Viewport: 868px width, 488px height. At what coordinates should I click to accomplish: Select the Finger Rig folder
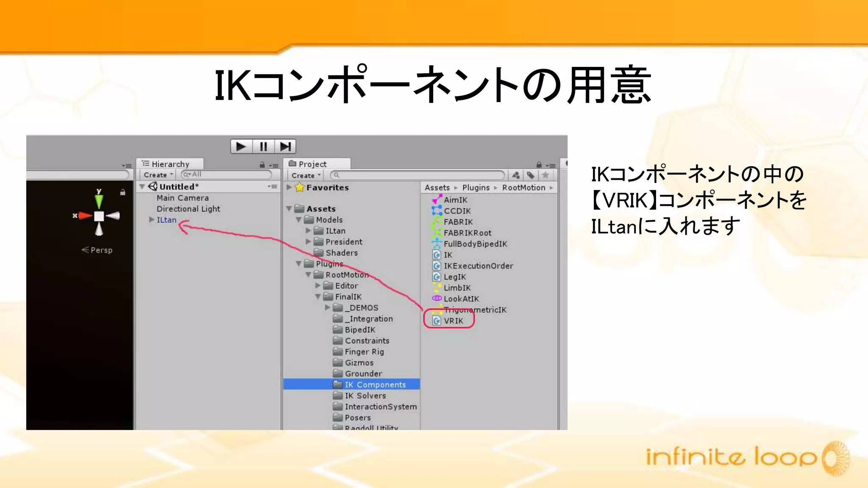[359, 352]
